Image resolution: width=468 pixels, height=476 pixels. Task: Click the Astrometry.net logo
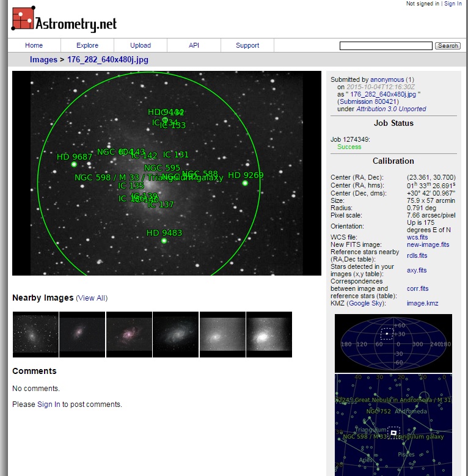point(64,20)
